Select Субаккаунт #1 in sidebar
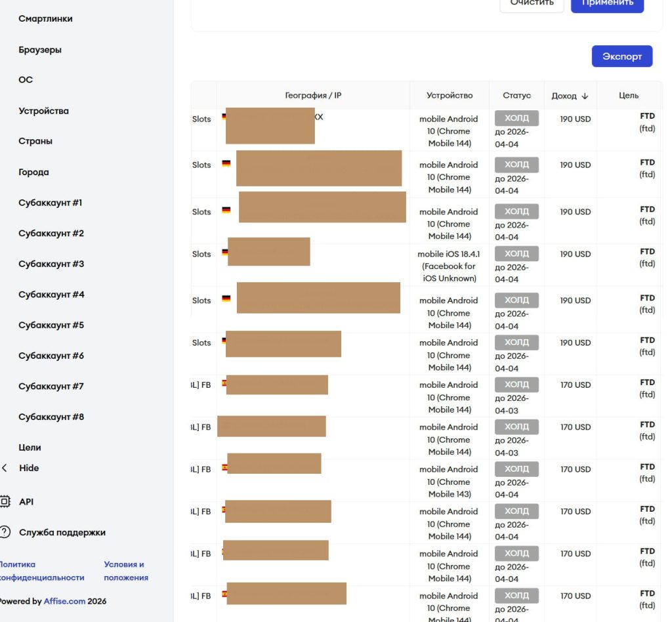The width and height of the screenshot is (672, 622). pos(51,203)
